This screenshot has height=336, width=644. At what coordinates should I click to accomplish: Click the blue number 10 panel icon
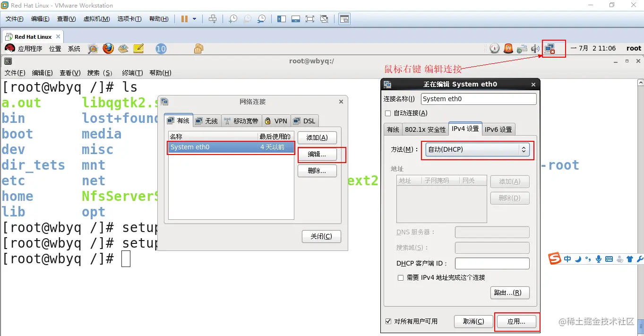tap(161, 48)
